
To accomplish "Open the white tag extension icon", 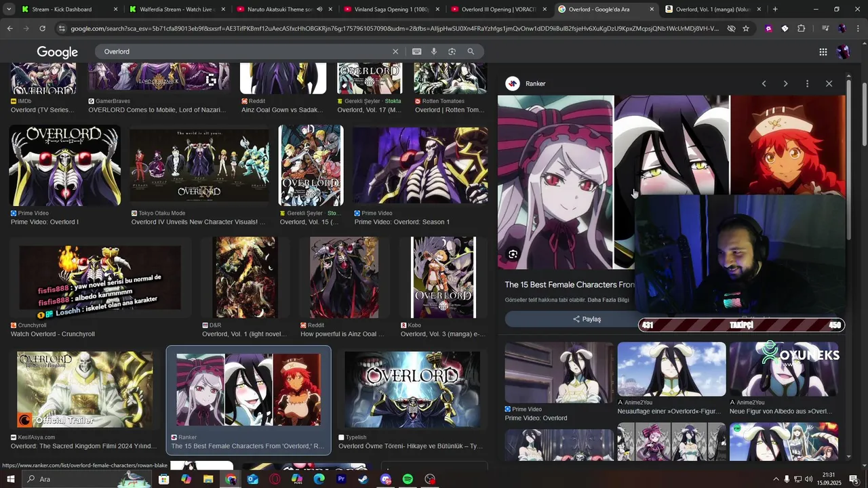I will click(x=785, y=28).
